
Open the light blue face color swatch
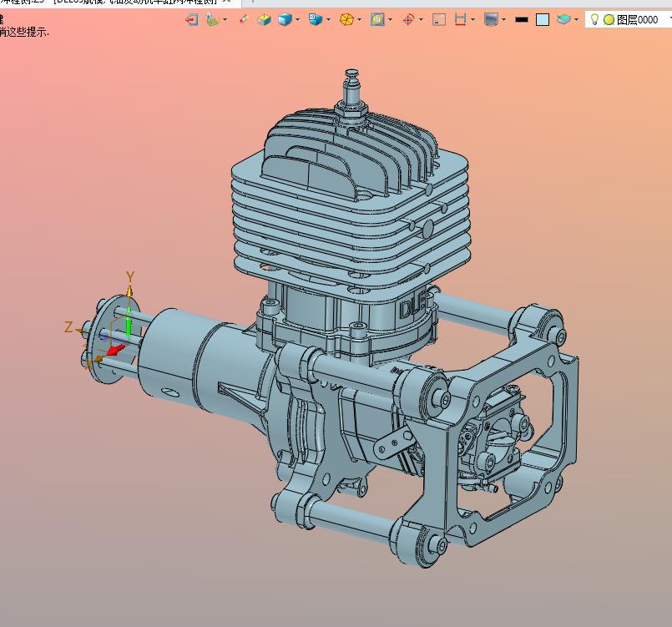543,20
